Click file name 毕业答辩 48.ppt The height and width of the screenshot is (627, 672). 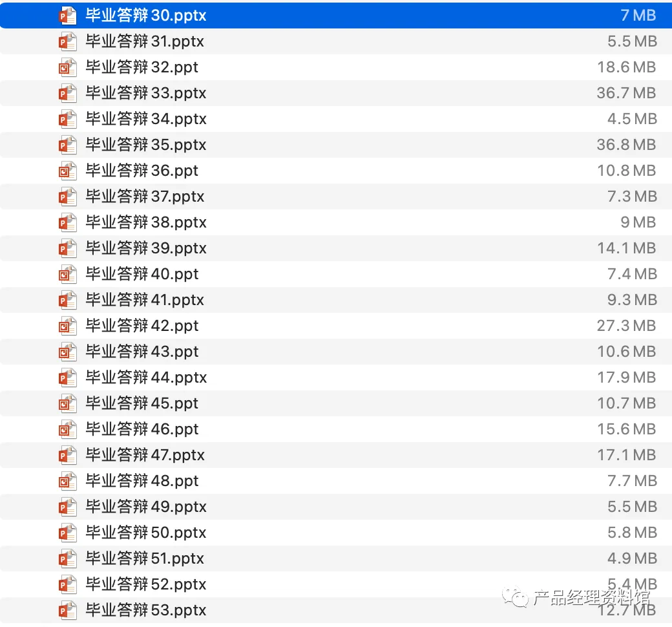142,481
